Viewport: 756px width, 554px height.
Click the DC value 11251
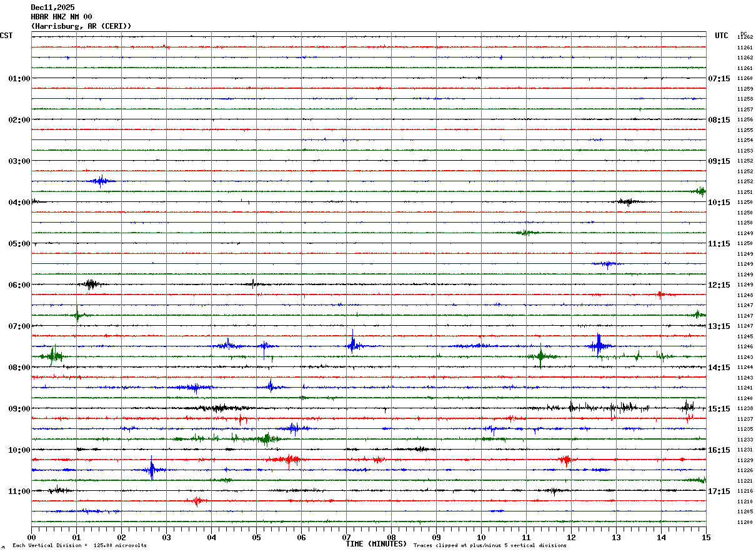click(x=745, y=192)
